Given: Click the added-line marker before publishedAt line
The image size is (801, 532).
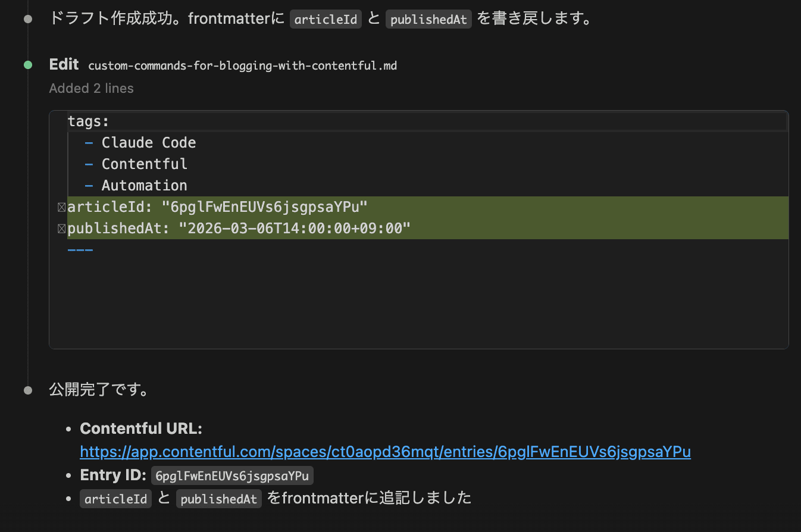Looking at the screenshot, I should [61, 229].
